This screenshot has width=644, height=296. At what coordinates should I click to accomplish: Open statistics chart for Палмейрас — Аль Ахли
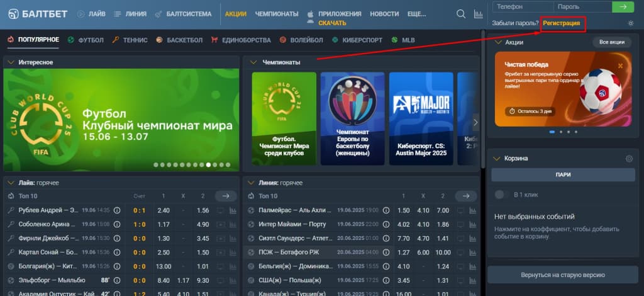pos(473,210)
